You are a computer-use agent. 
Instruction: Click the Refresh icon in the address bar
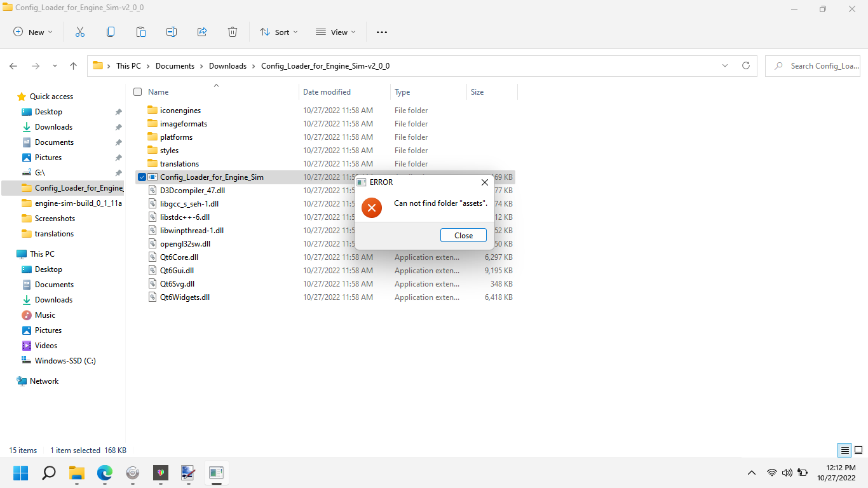point(745,65)
